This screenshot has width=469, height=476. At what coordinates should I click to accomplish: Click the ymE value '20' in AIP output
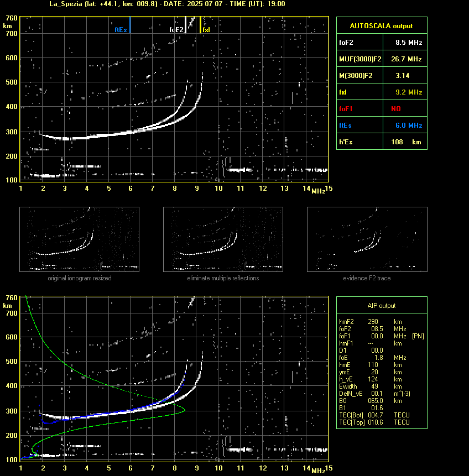point(374,372)
